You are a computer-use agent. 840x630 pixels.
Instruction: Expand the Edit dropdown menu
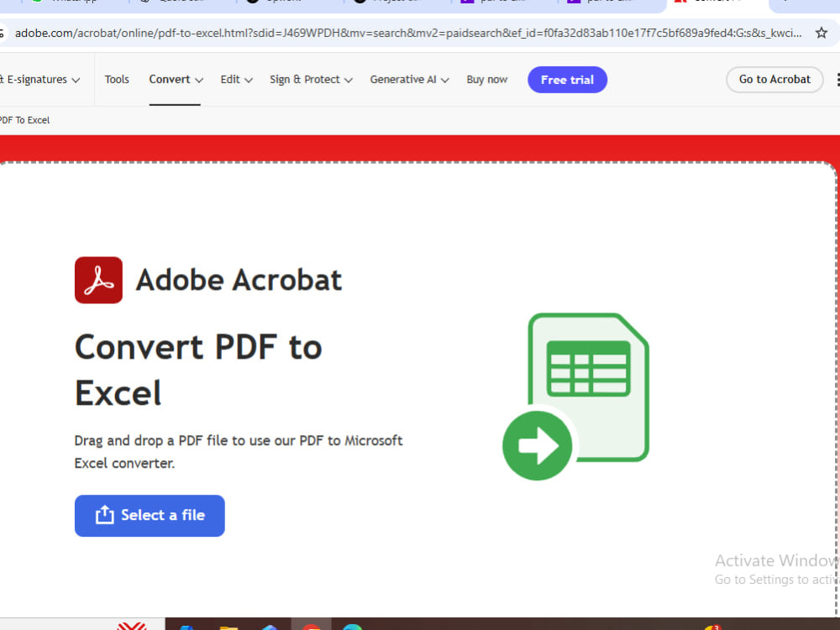[x=236, y=79]
